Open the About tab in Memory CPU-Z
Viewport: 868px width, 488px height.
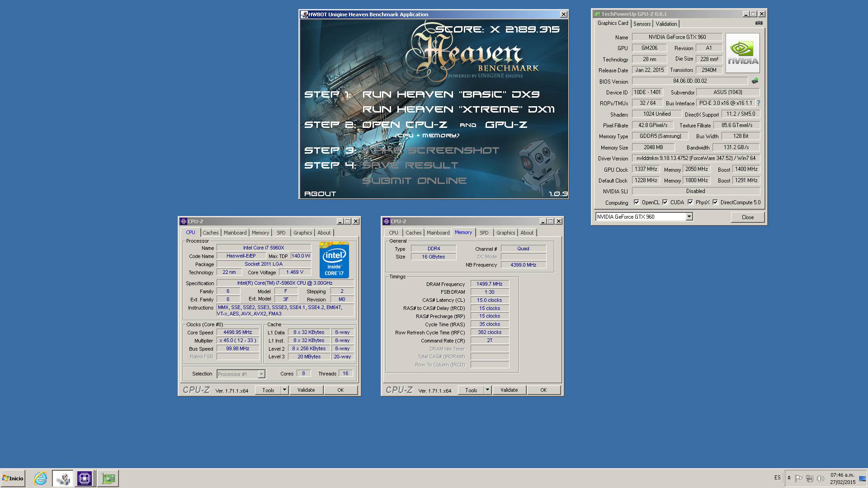tap(527, 233)
